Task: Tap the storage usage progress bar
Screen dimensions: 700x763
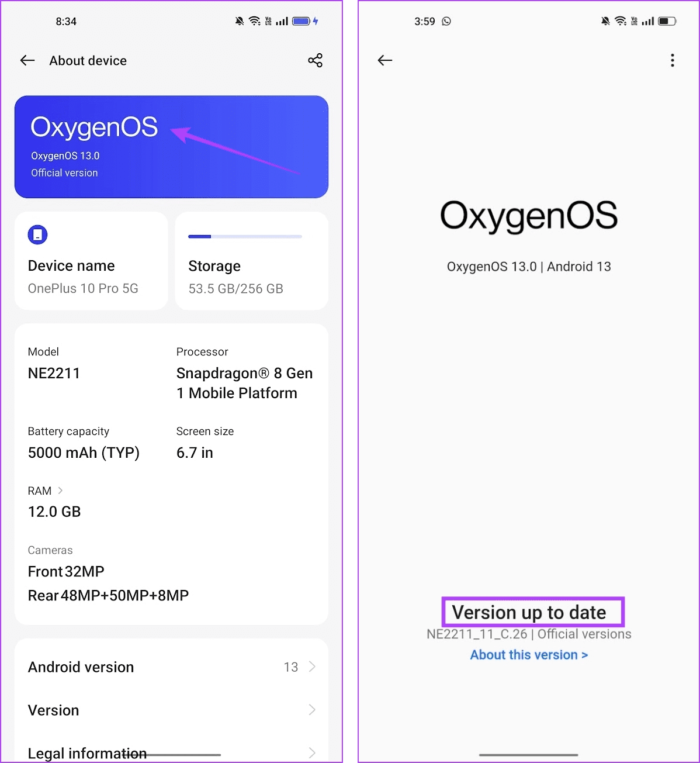Action: point(245,237)
